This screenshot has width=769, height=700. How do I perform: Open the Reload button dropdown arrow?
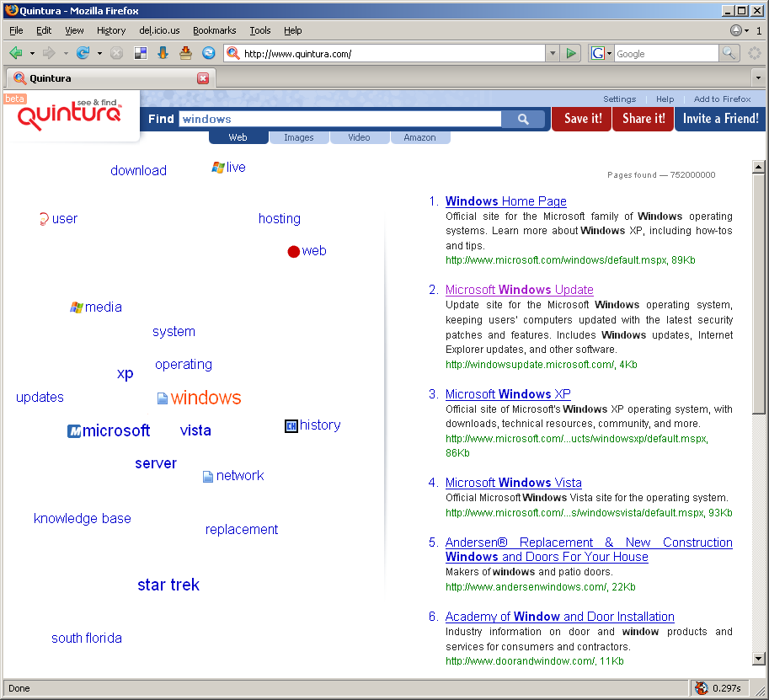[x=99, y=53]
